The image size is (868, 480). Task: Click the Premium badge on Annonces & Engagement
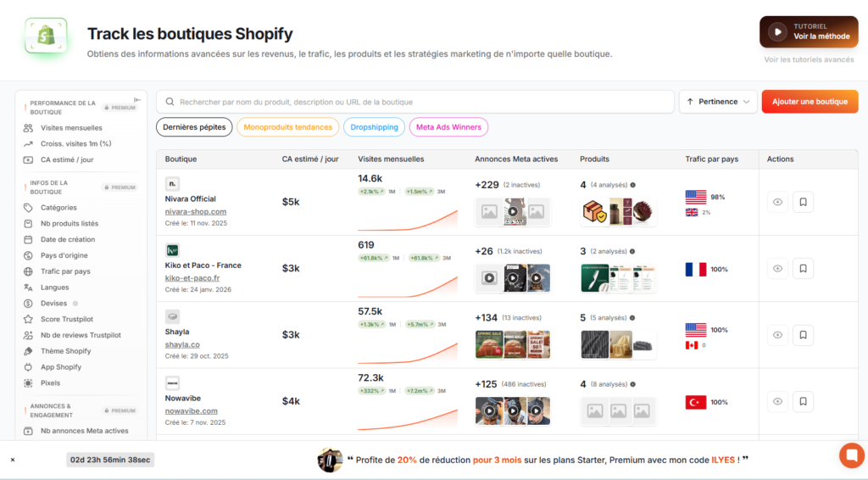(120, 410)
